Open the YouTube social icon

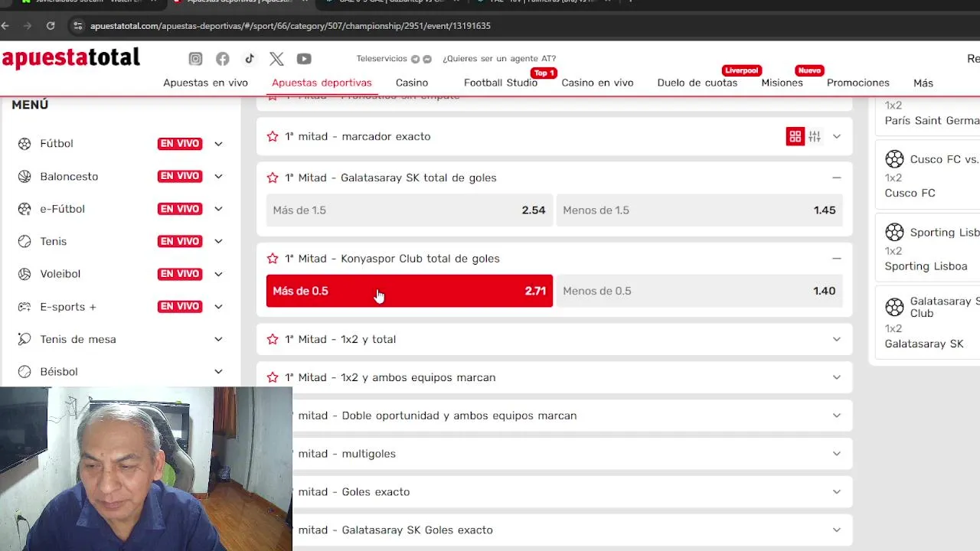pos(304,59)
